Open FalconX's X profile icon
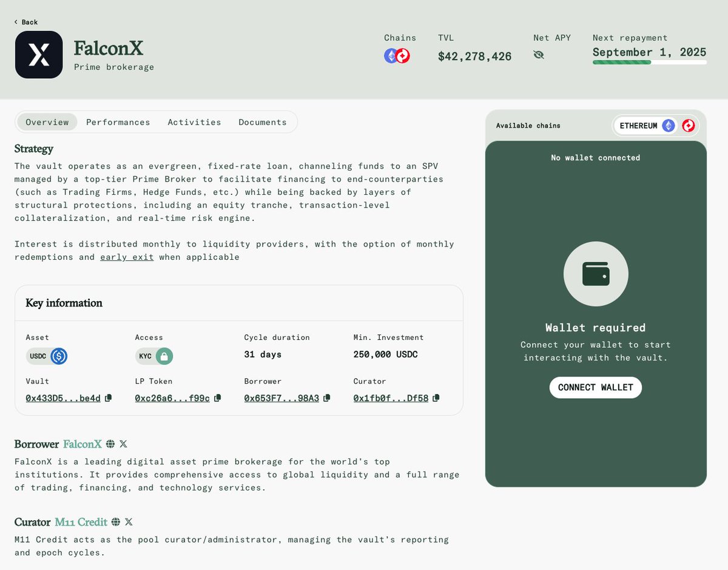 (x=124, y=444)
